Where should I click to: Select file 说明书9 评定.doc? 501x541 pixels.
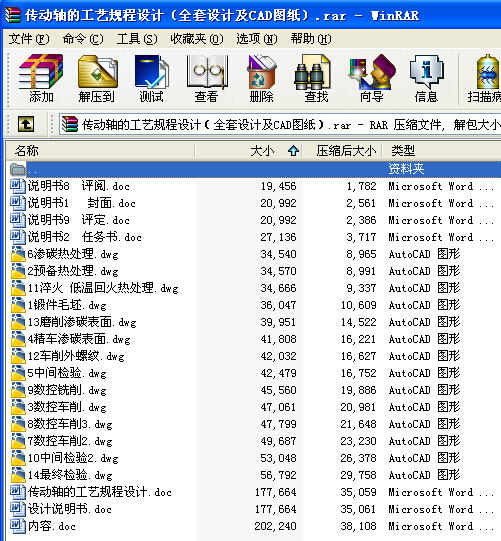[x=79, y=220]
